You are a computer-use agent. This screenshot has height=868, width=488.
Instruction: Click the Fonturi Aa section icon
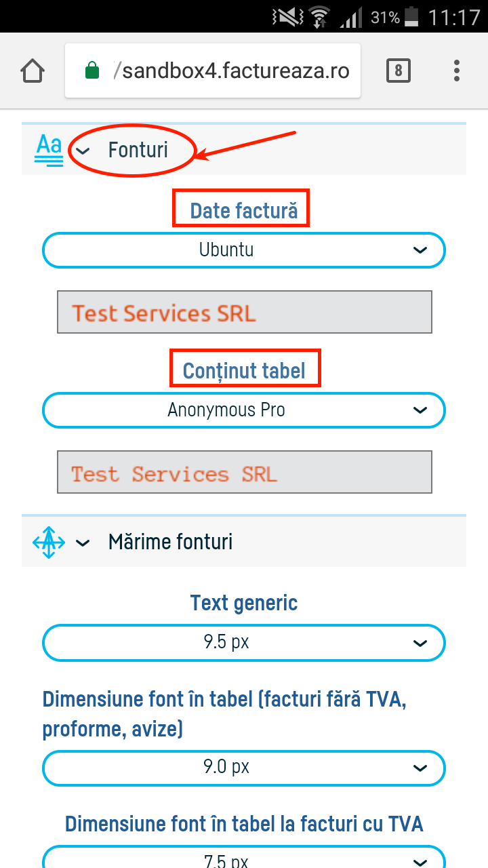point(49,150)
